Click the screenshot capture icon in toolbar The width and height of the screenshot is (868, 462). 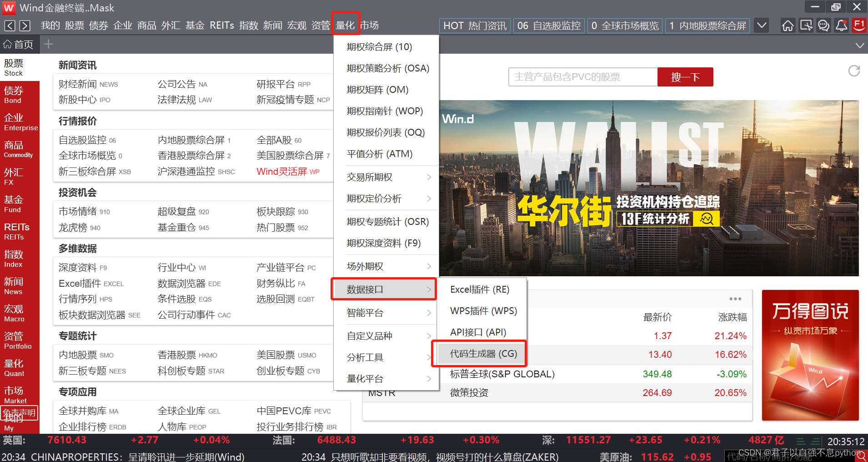806,25
